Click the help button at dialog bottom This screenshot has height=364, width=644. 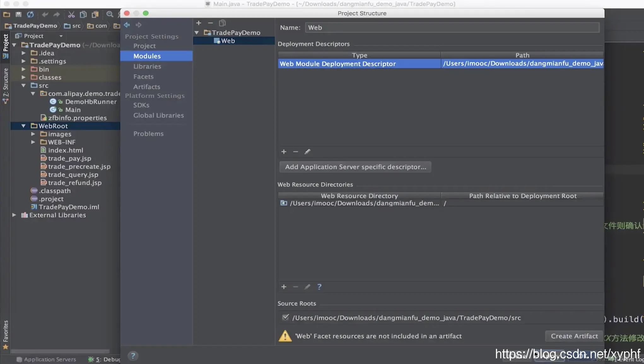click(133, 356)
